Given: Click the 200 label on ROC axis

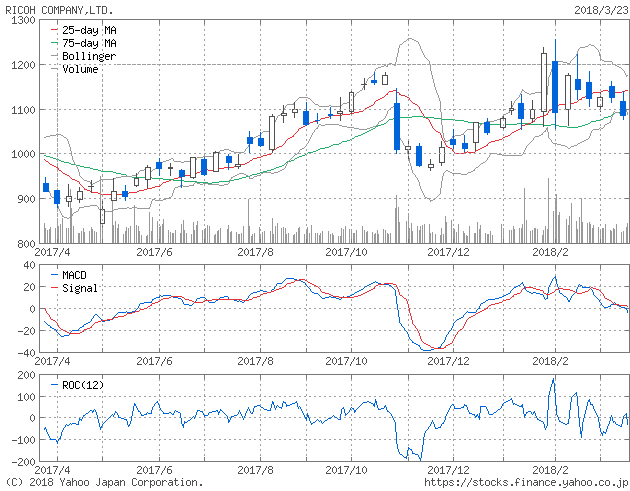Looking at the screenshot, I should [21, 376].
